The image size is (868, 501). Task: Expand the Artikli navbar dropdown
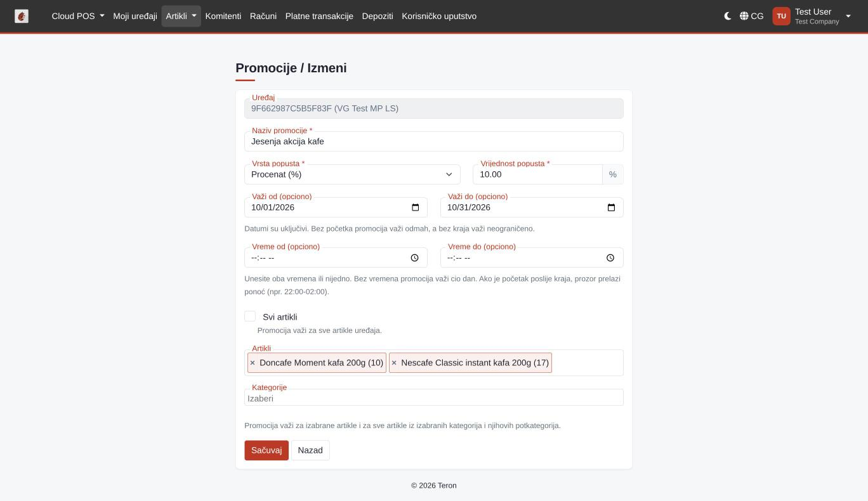pyautogui.click(x=181, y=16)
